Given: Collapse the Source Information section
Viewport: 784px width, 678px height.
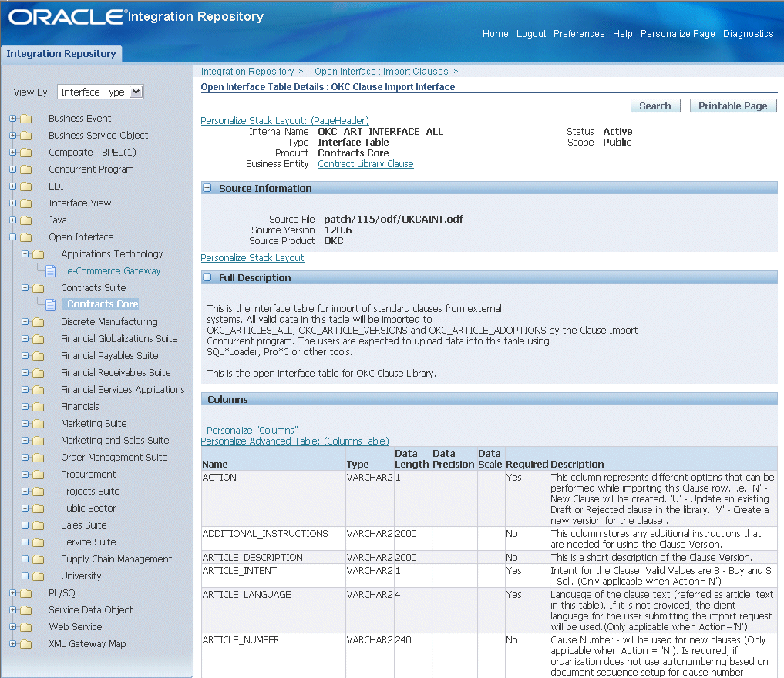Looking at the screenshot, I should [207, 188].
